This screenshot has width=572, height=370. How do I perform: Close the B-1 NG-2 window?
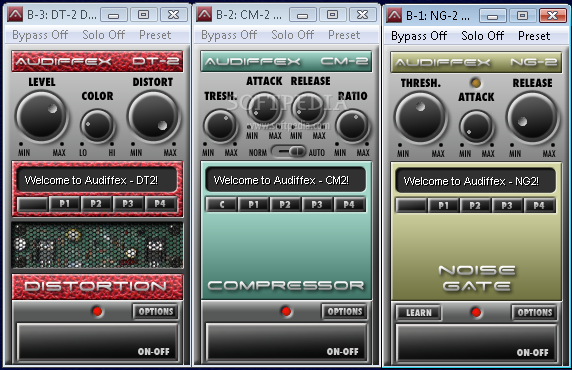point(553,16)
